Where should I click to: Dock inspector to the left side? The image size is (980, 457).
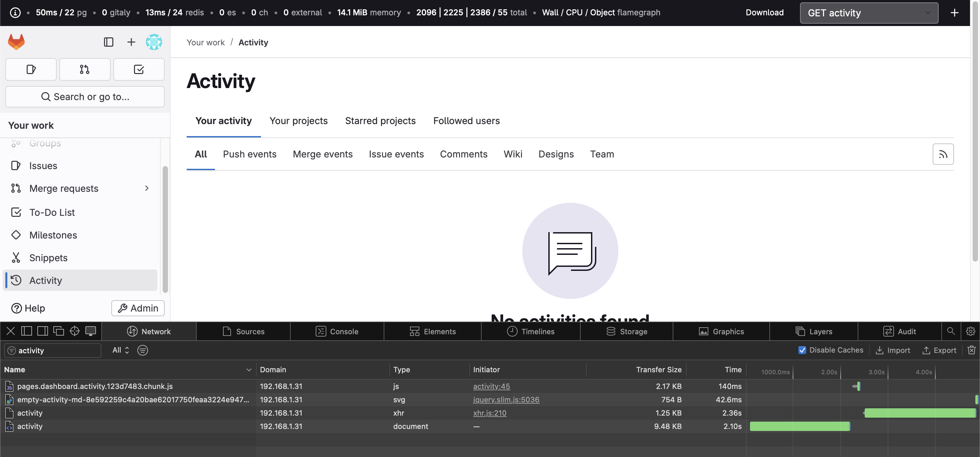[27, 331]
